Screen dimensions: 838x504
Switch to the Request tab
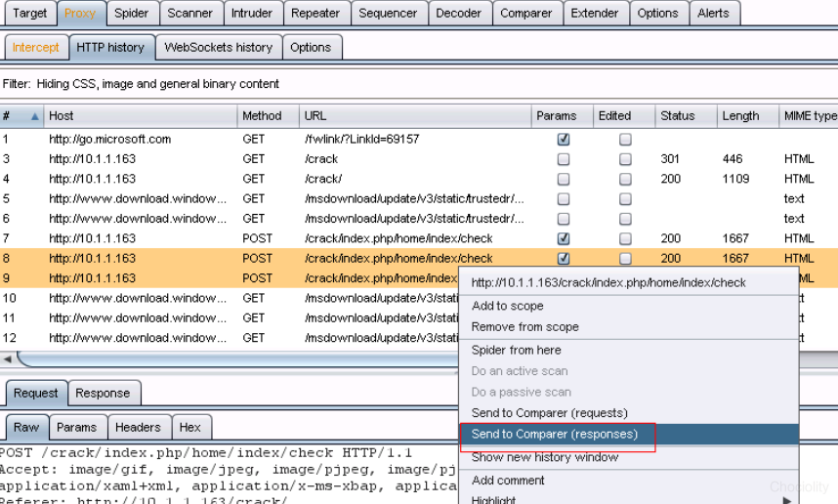tap(36, 394)
